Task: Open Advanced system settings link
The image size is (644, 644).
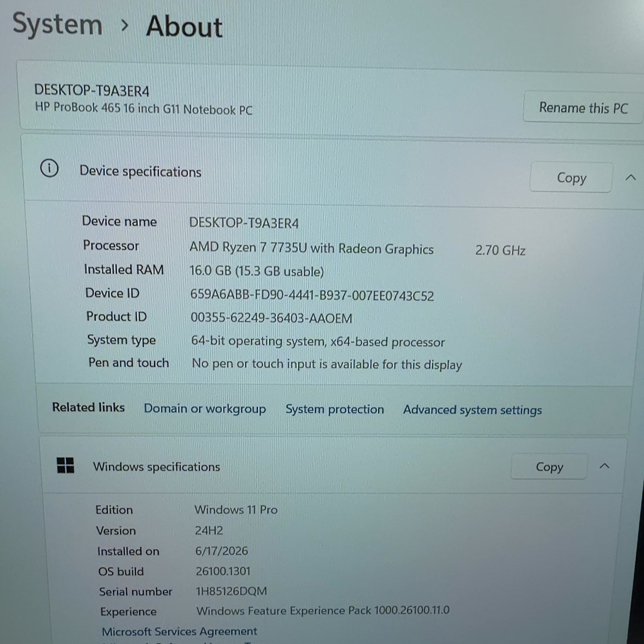Action: (x=472, y=410)
